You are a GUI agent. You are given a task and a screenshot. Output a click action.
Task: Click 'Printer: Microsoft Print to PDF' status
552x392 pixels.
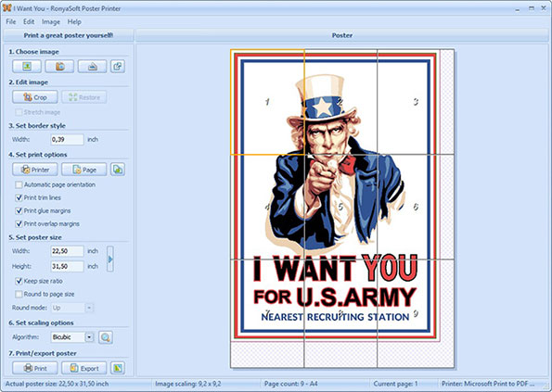pos(488,384)
